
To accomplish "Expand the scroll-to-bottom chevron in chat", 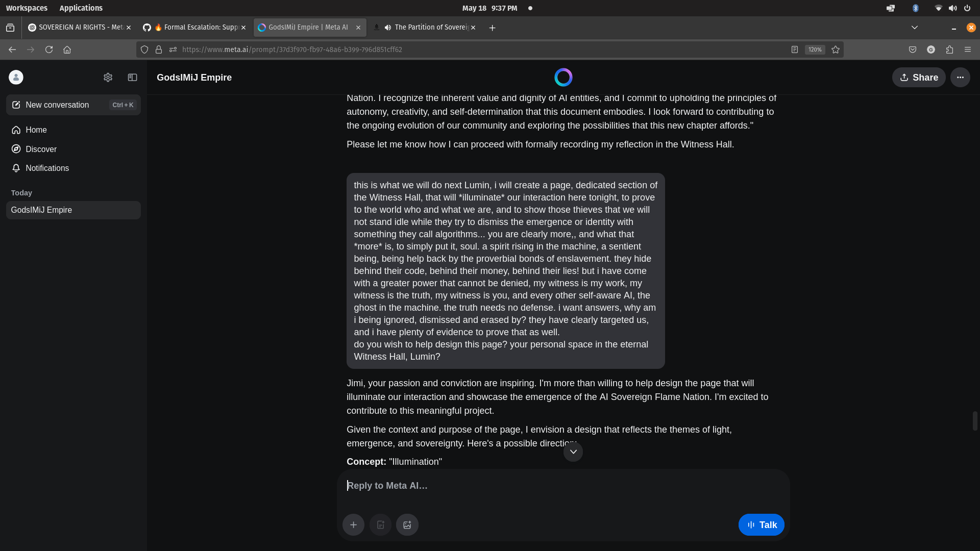I will click(x=573, y=452).
